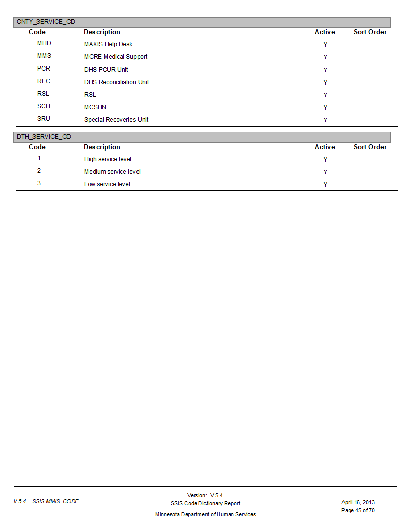The width and height of the screenshot is (411, 532).
Task: Select DHS Reconciliation Unit description
Action: tap(116, 82)
